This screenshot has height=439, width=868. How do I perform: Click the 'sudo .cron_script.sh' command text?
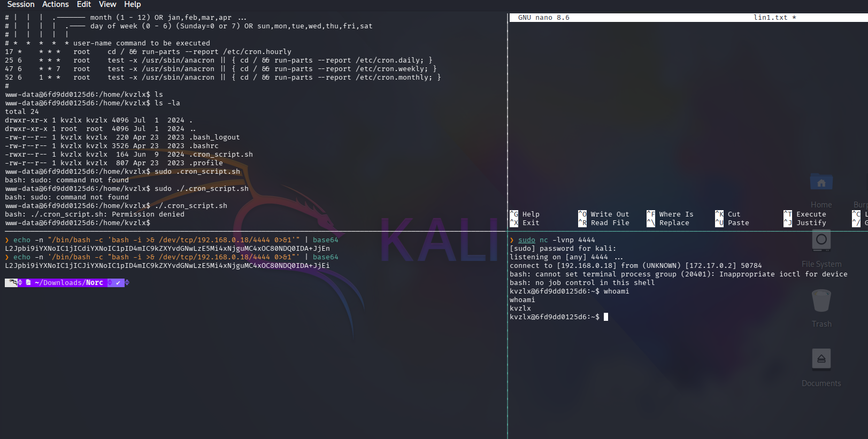point(197,172)
